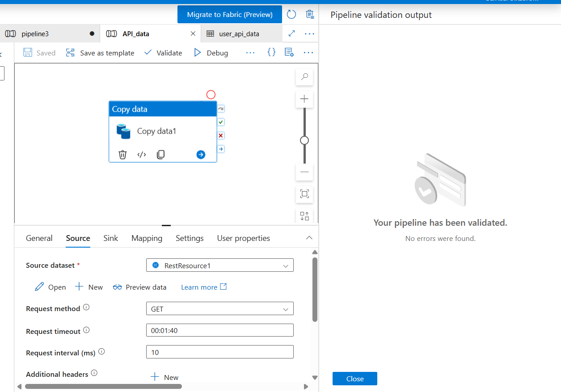Select the API_data pipeline tab
Viewport: 561px width, 392px height.
(x=150, y=34)
